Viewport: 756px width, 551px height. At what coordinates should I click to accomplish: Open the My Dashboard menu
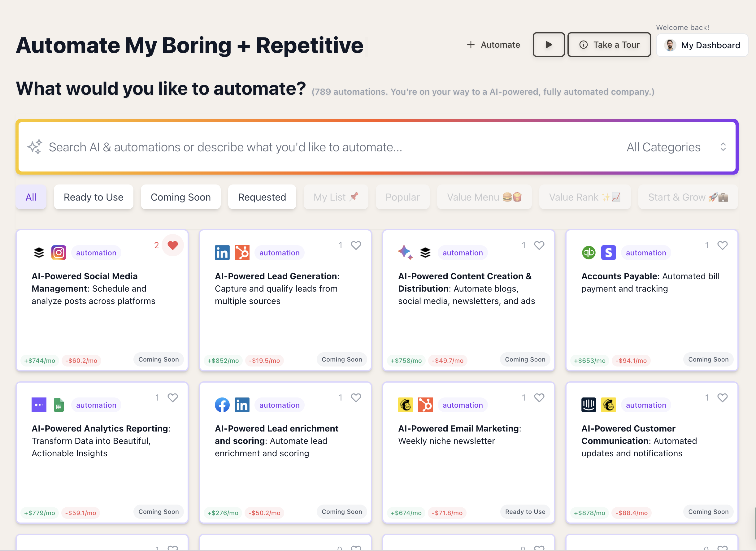tap(702, 45)
